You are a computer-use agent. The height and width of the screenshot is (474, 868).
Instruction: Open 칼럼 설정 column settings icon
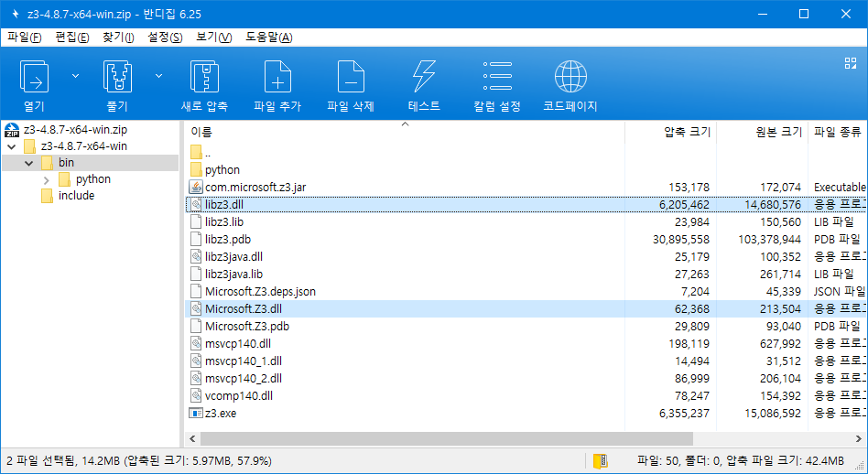pos(497,76)
